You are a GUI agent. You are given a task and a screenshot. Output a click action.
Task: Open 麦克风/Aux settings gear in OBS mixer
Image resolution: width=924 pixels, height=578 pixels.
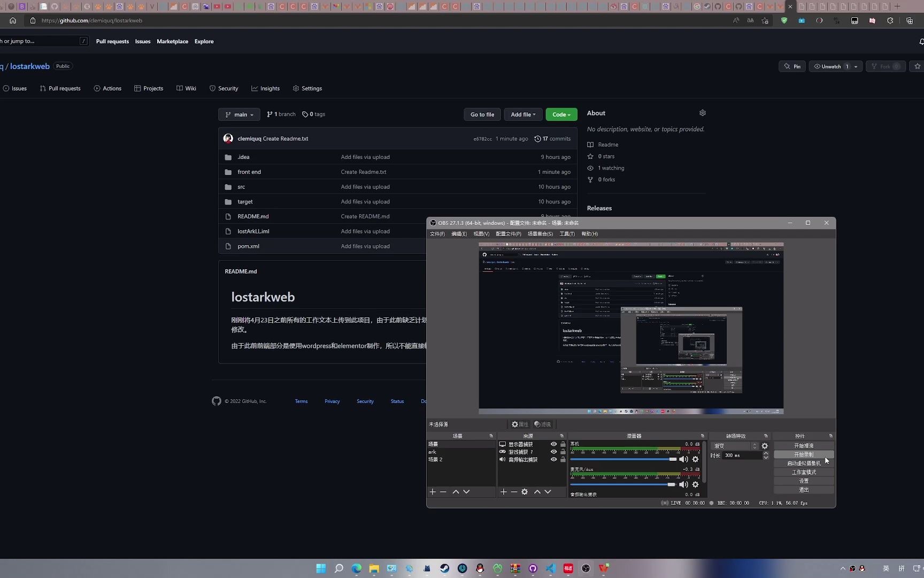click(695, 484)
